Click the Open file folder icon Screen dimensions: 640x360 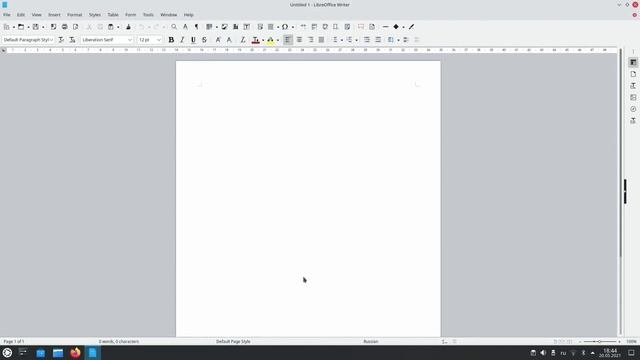click(x=21, y=27)
